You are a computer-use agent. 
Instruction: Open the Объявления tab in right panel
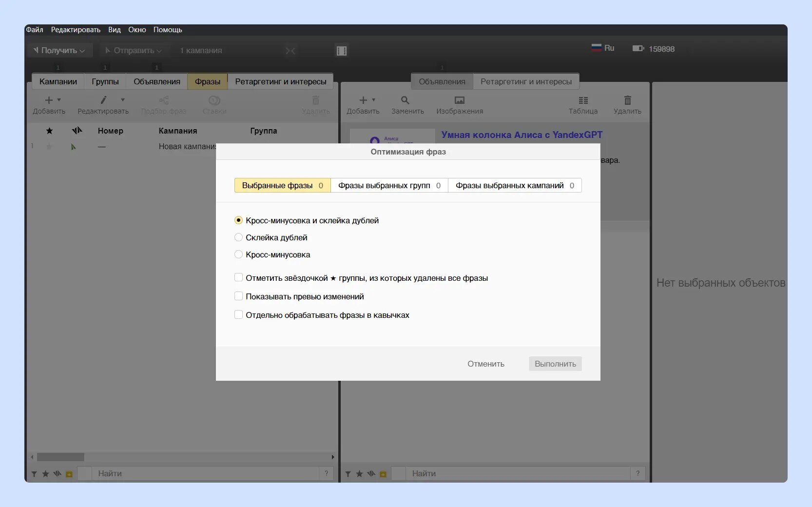(x=442, y=81)
